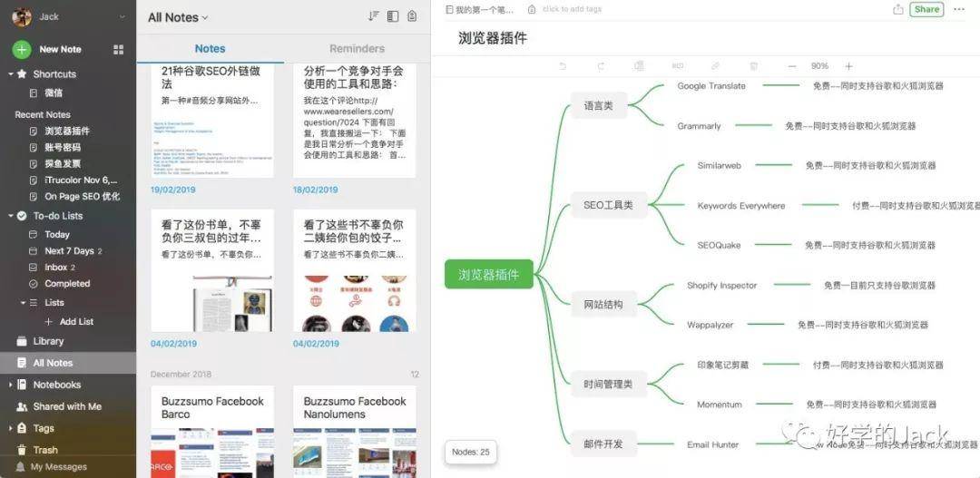Zoom out with the minus icon
This screenshot has height=478, width=980.
(792, 66)
